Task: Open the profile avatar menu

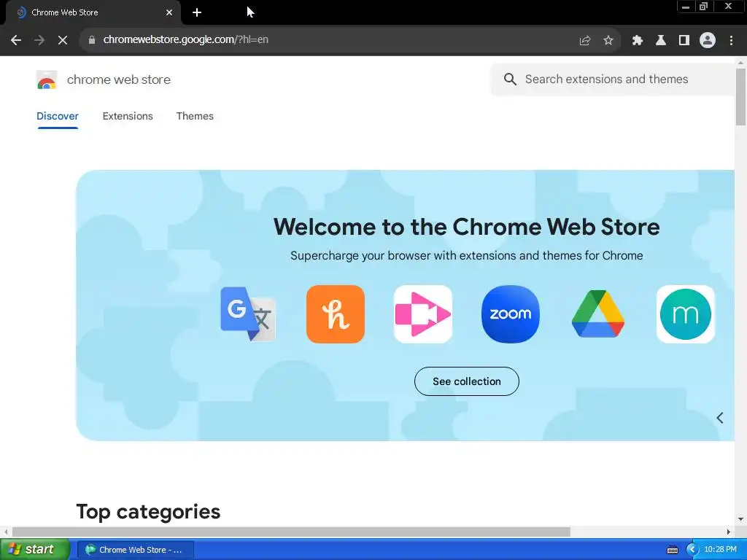Action: click(x=708, y=41)
